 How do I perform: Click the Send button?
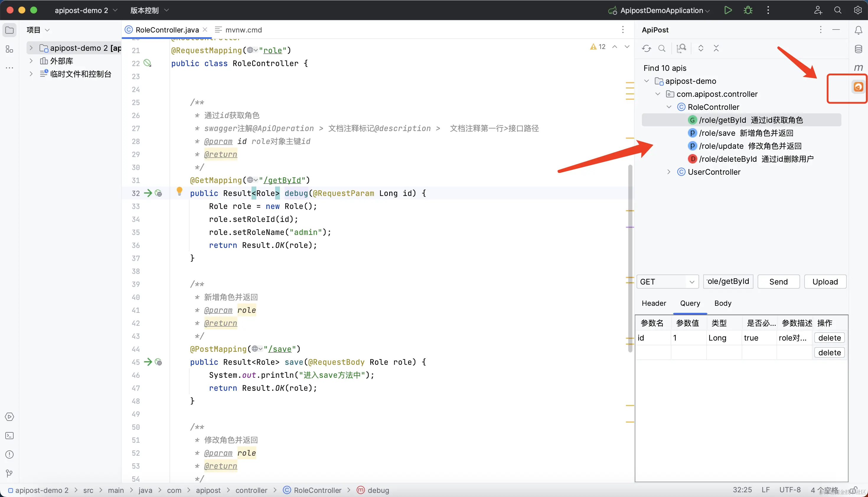tap(778, 282)
